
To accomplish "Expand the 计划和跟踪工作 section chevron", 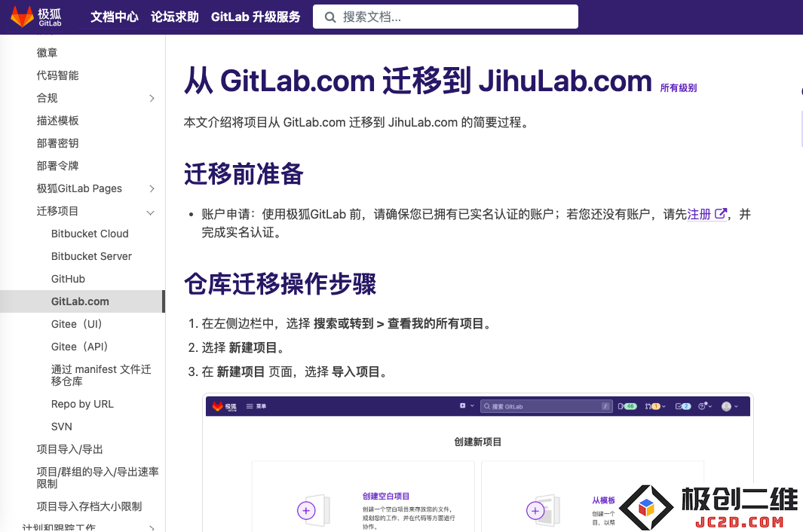I will click(152, 527).
